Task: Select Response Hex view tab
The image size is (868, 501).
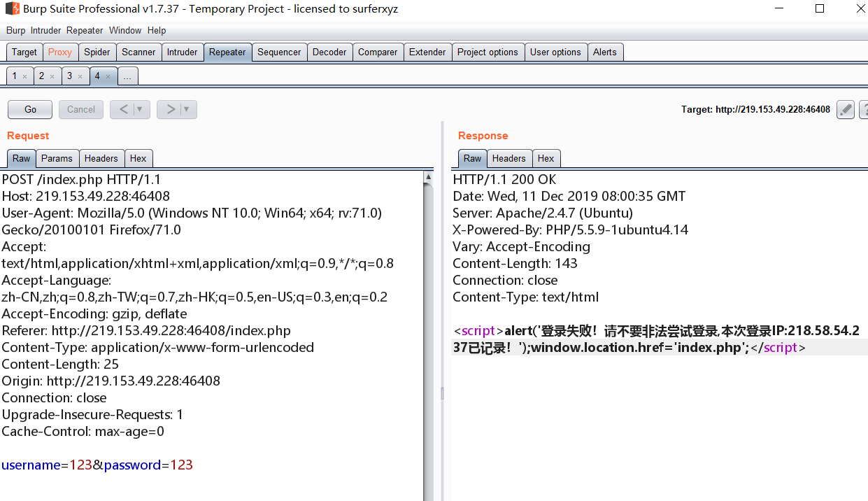Action: pos(546,158)
